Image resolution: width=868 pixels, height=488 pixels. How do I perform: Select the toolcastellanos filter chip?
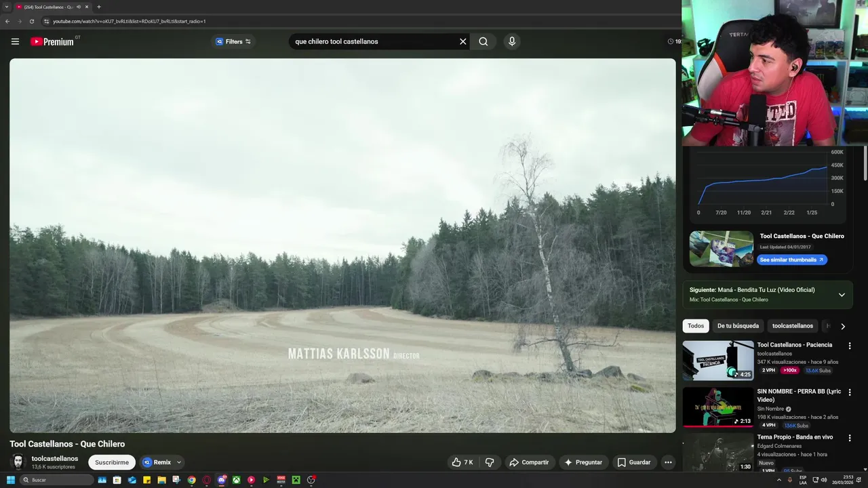793,326
